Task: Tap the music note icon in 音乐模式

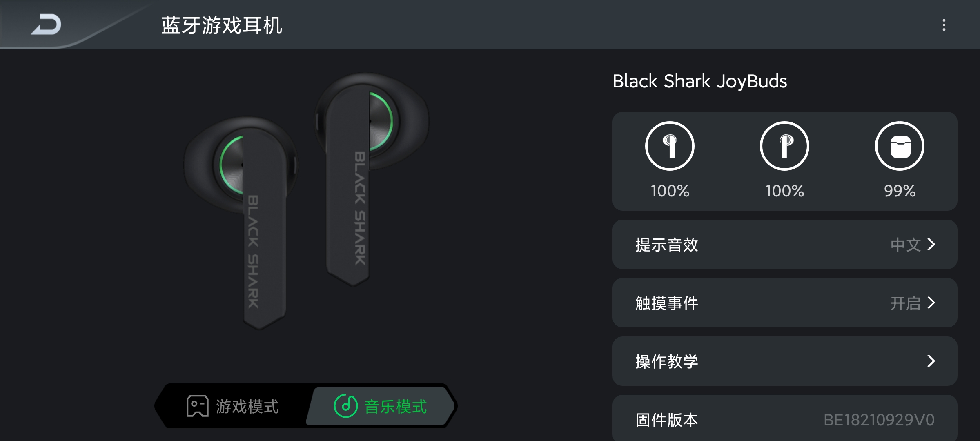Action: click(345, 406)
